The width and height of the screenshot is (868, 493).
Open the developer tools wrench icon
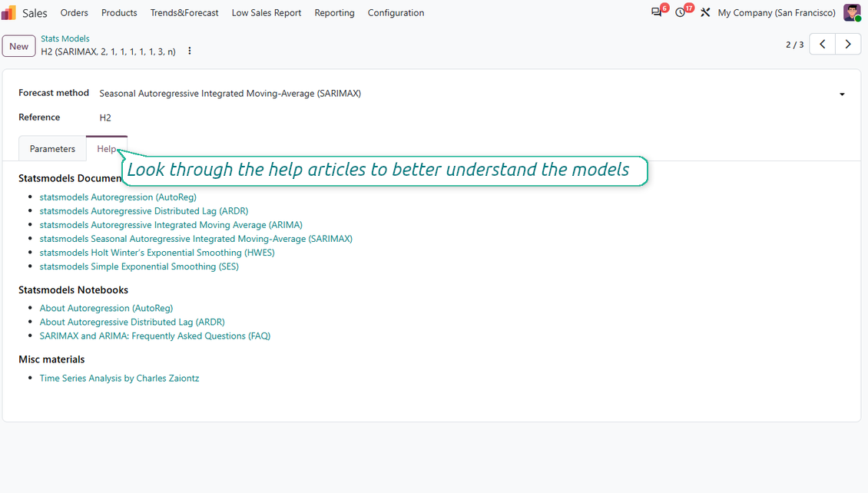[x=705, y=12]
